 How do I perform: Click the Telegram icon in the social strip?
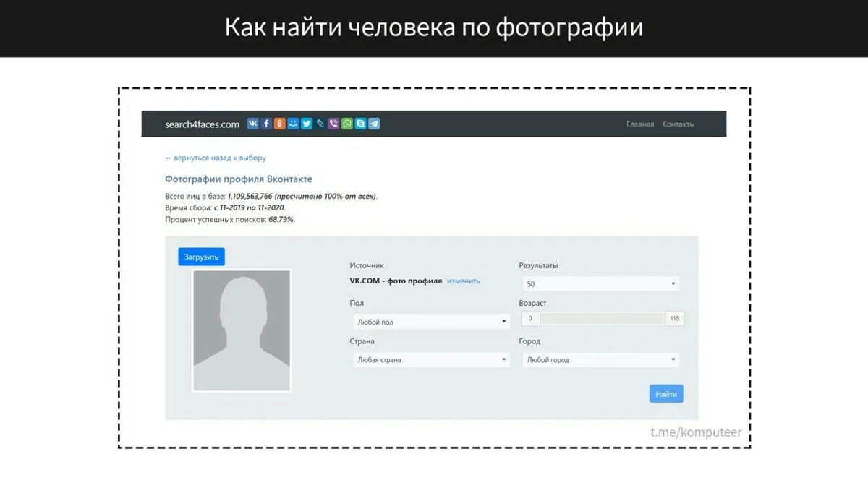pos(373,123)
